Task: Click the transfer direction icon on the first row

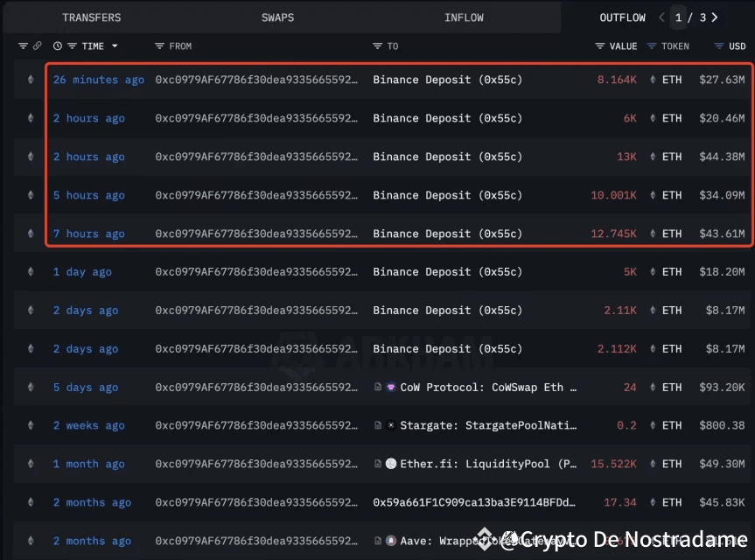Action: click(x=30, y=79)
